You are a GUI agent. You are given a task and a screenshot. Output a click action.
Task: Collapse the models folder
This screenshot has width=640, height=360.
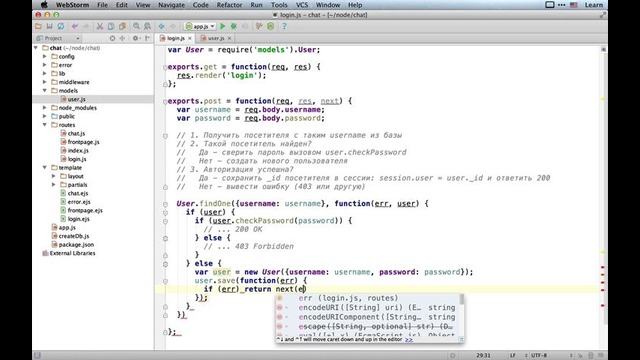tap(44, 91)
